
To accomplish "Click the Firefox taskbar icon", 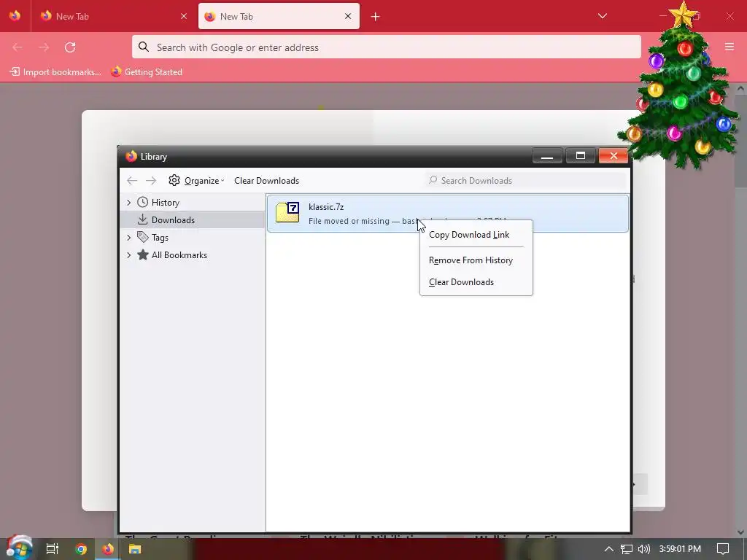I will point(108,548).
